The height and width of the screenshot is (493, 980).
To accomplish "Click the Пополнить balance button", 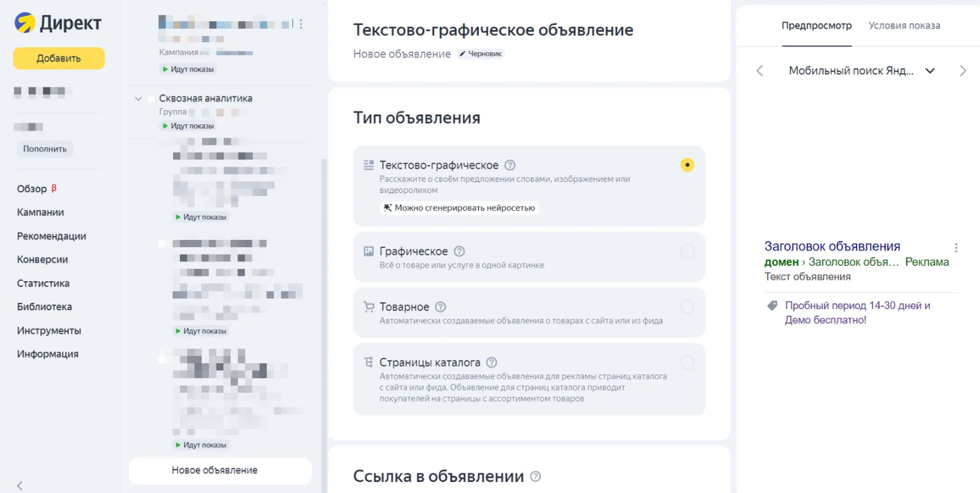I will (x=45, y=149).
